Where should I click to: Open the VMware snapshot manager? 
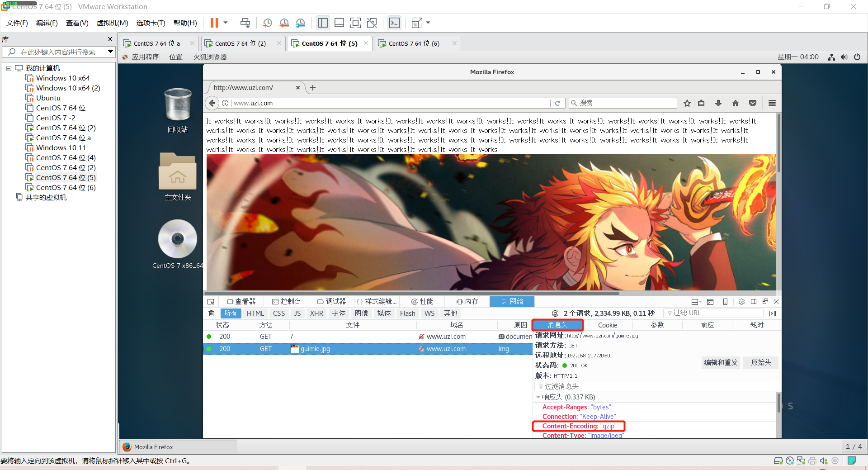point(301,23)
